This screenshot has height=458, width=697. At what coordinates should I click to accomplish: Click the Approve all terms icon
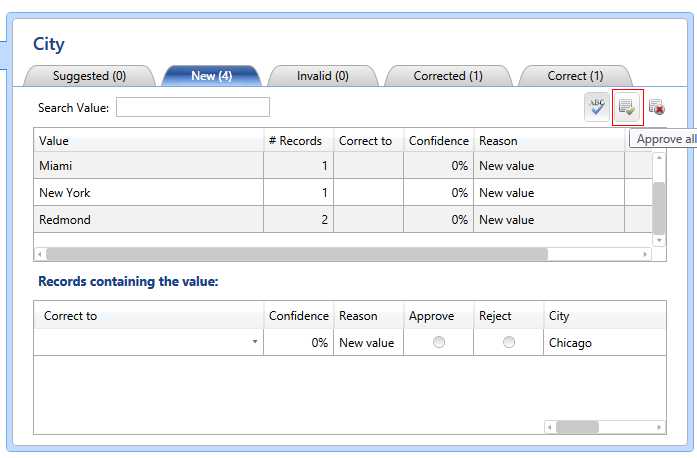(627, 107)
